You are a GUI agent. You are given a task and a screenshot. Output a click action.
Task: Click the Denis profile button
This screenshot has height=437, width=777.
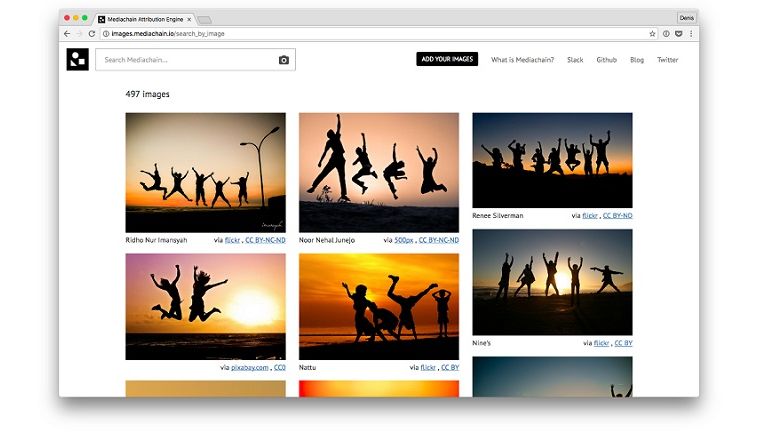686,18
